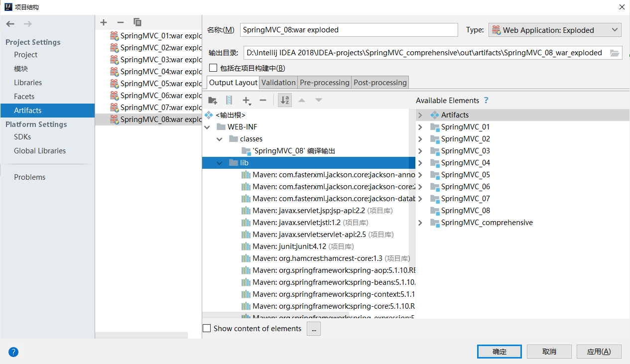Cancel with the 取消 button
The height and width of the screenshot is (364, 630).
tap(549, 352)
